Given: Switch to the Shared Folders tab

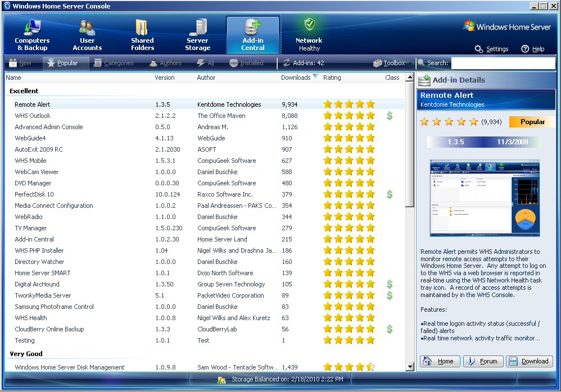Looking at the screenshot, I should pos(142,35).
